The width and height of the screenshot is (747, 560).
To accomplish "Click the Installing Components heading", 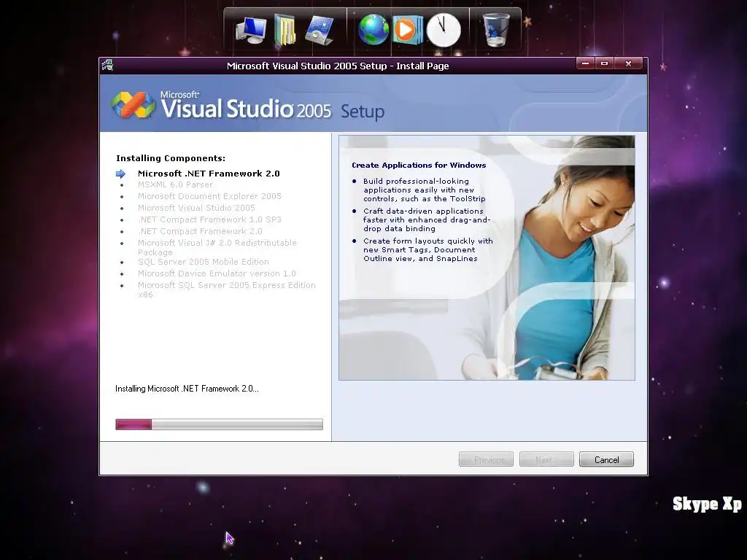I will point(171,158).
